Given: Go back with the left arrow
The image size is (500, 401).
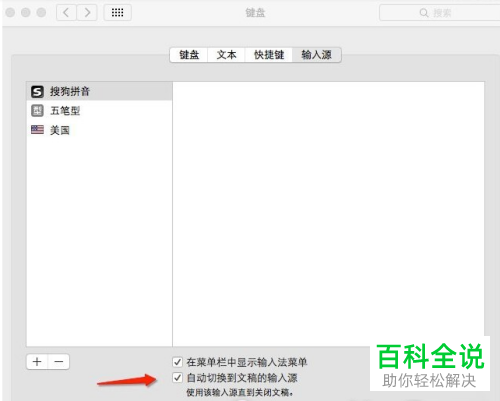Looking at the screenshot, I should pos(66,13).
